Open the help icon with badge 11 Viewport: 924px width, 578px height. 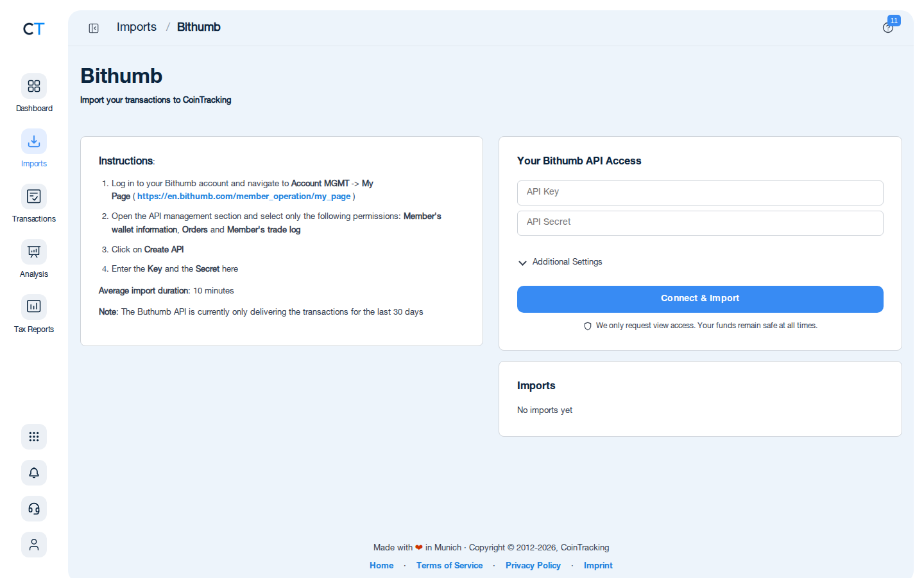(x=888, y=28)
